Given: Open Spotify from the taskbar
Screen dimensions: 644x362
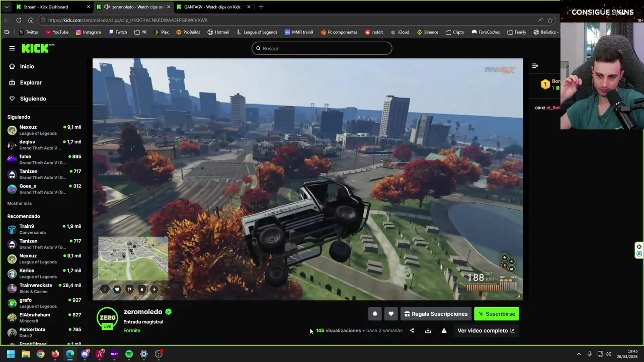Looking at the screenshot, I should click(x=129, y=354).
